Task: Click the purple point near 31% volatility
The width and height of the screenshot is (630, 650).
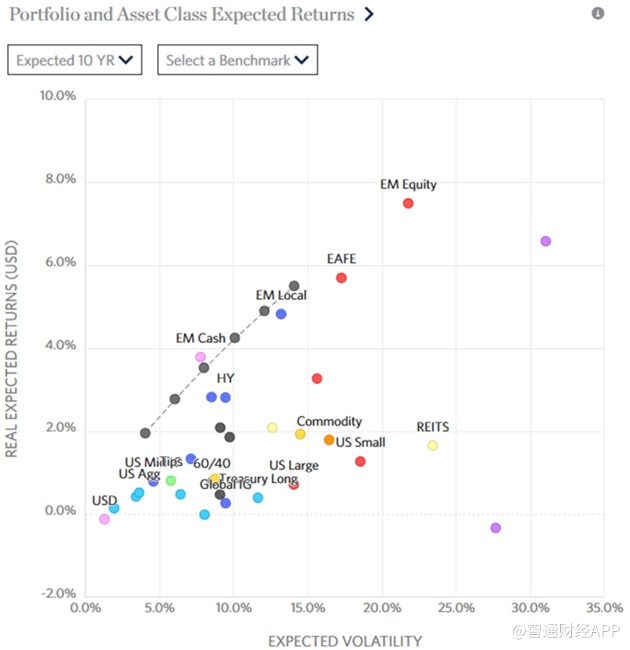Action: coord(545,241)
